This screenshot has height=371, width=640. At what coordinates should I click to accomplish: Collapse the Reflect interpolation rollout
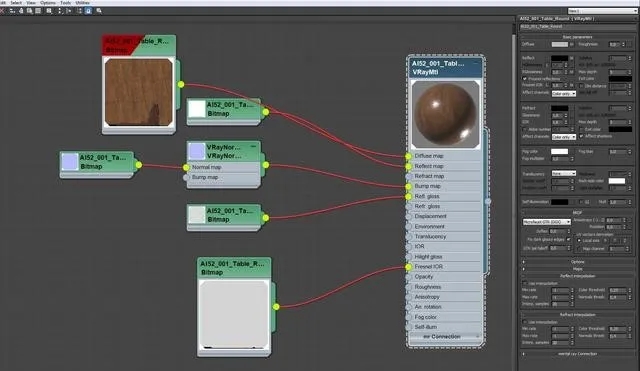click(577, 276)
